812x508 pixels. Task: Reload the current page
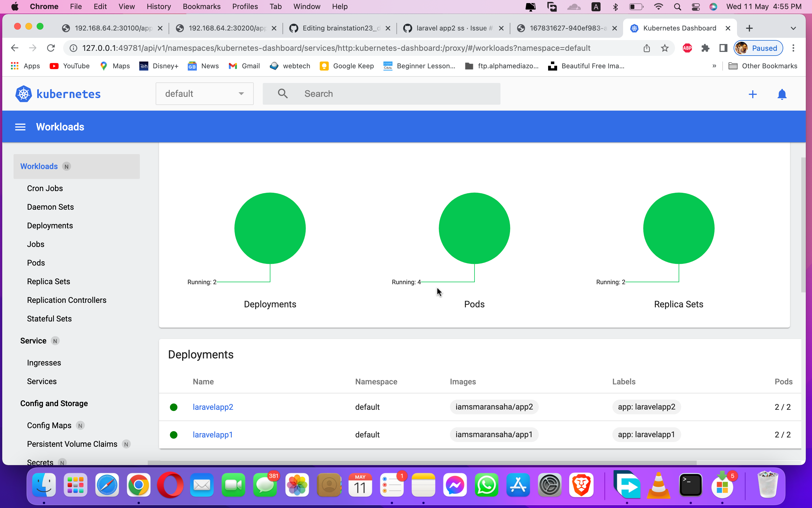pos(51,48)
